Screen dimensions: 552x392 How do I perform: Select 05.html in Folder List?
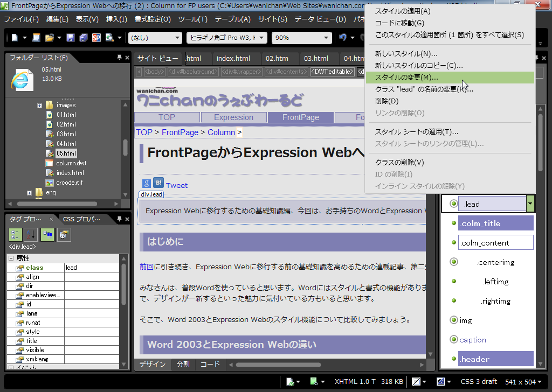point(66,153)
